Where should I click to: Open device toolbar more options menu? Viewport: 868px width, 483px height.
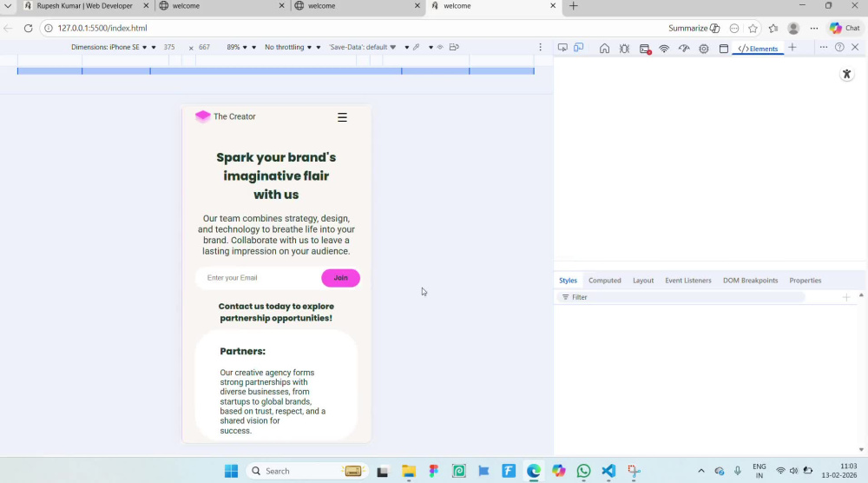[x=540, y=47]
